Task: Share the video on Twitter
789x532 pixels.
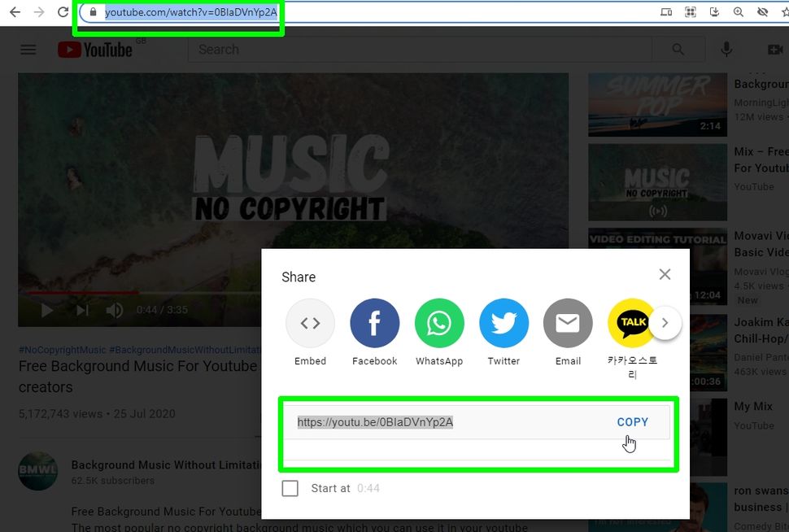Action: click(x=503, y=322)
